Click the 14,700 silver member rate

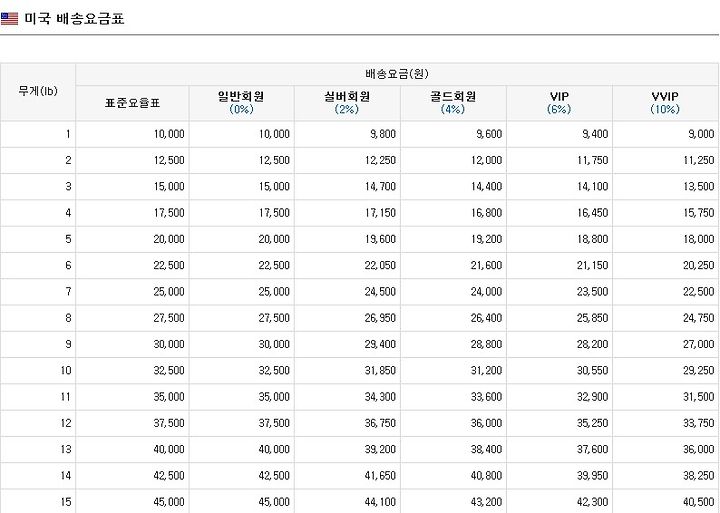tap(380, 186)
